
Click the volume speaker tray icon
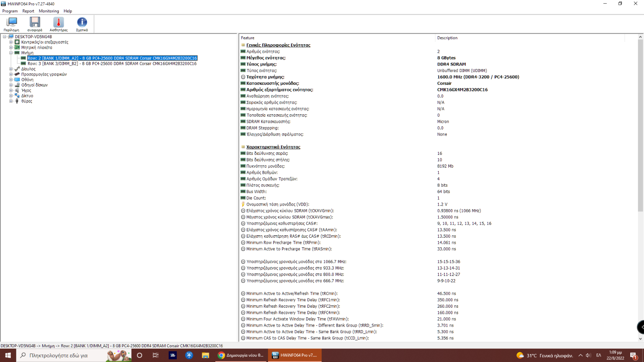pos(588,355)
